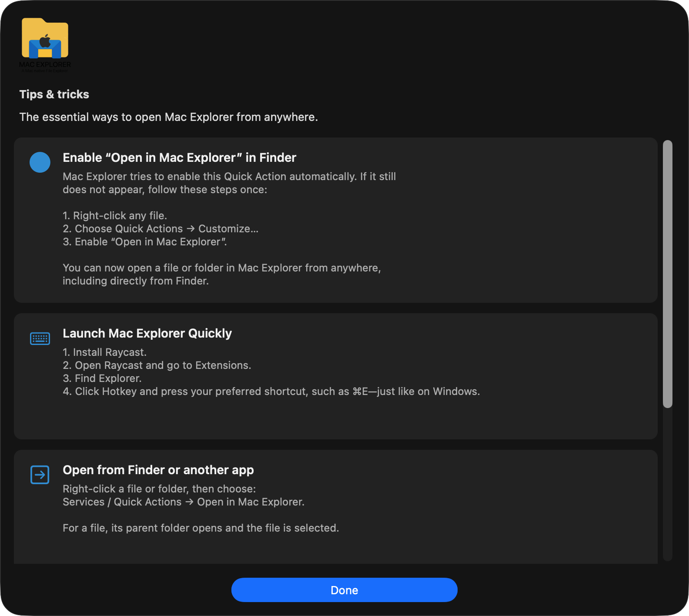Click the step "3. Find Explorer."
The image size is (689, 616).
[102, 378]
